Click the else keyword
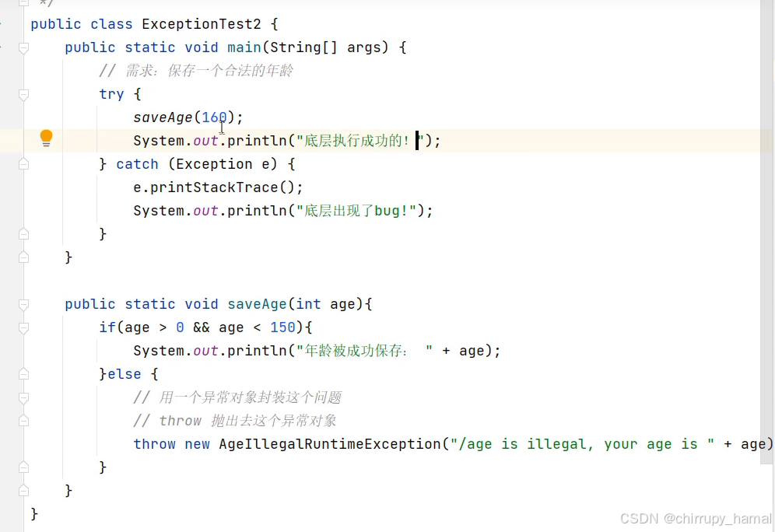The width and height of the screenshot is (775, 532). (124, 374)
